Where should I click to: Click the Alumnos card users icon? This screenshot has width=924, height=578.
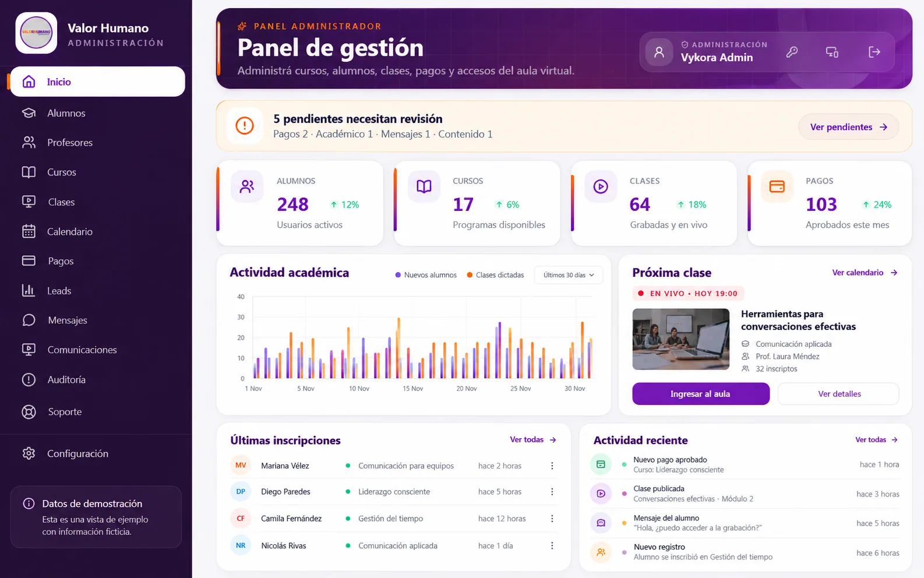tap(247, 186)
